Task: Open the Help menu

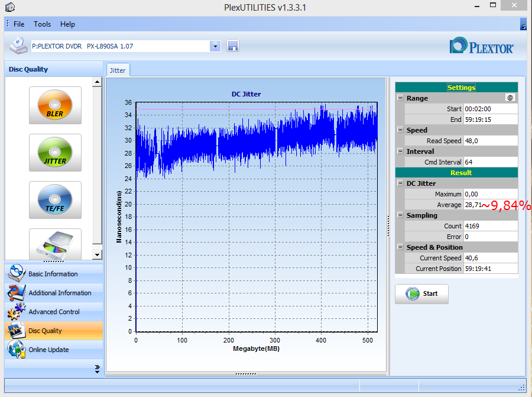Action: pos(67,24)
